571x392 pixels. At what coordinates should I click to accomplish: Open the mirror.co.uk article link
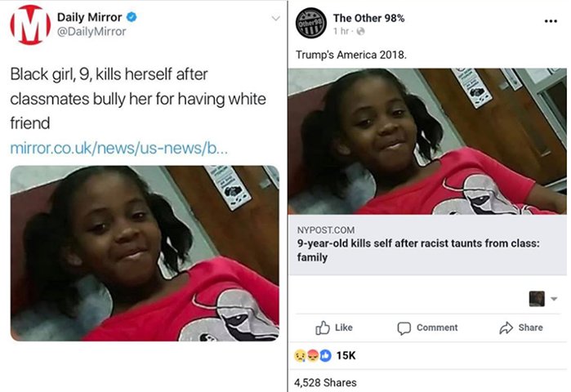[x=118, y=148]
